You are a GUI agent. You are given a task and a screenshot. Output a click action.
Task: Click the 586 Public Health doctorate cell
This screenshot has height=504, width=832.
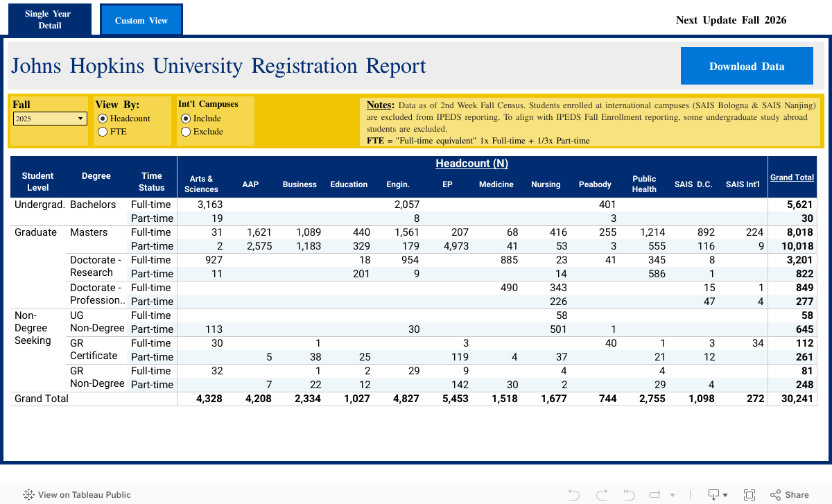657,274
